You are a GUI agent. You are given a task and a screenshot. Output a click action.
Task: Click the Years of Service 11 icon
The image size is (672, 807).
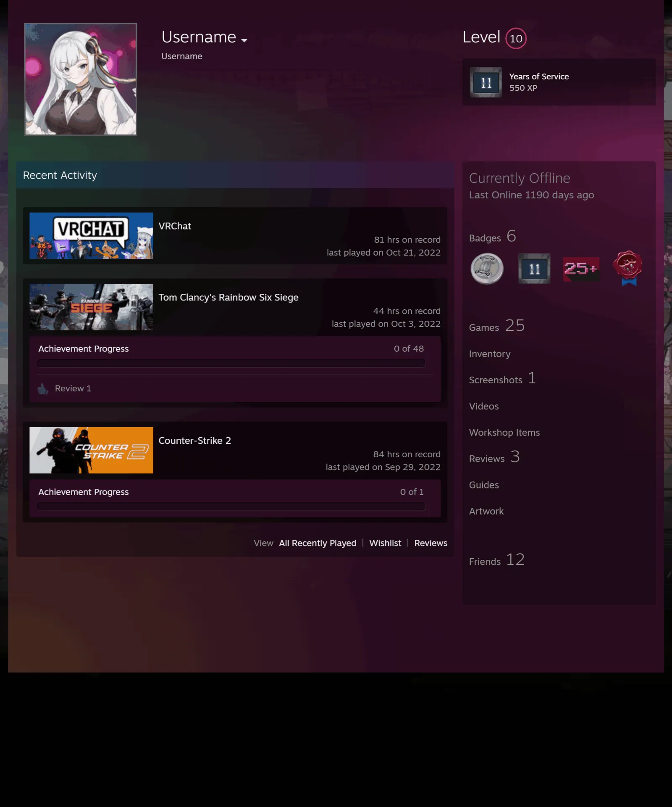(x=486, y=82)
